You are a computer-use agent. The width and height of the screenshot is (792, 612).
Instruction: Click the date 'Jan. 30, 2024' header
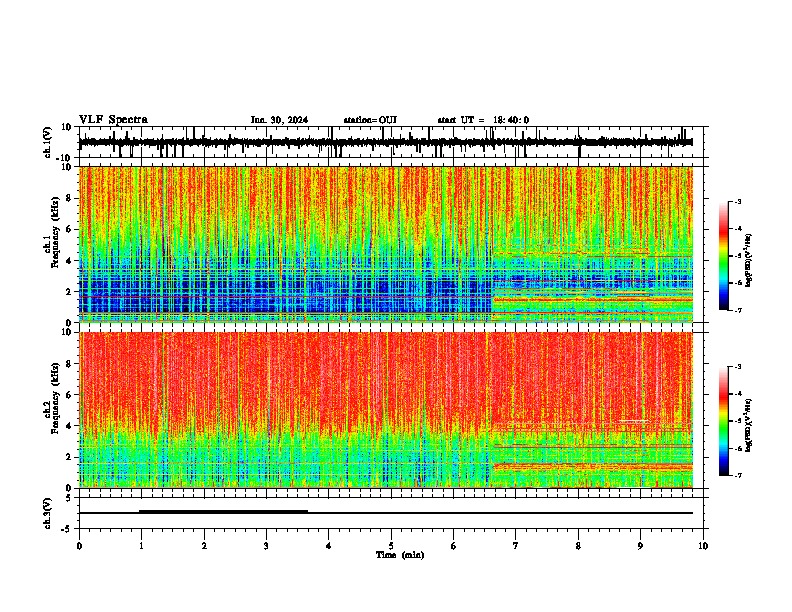pyautogui.click(x=279, y=120)
